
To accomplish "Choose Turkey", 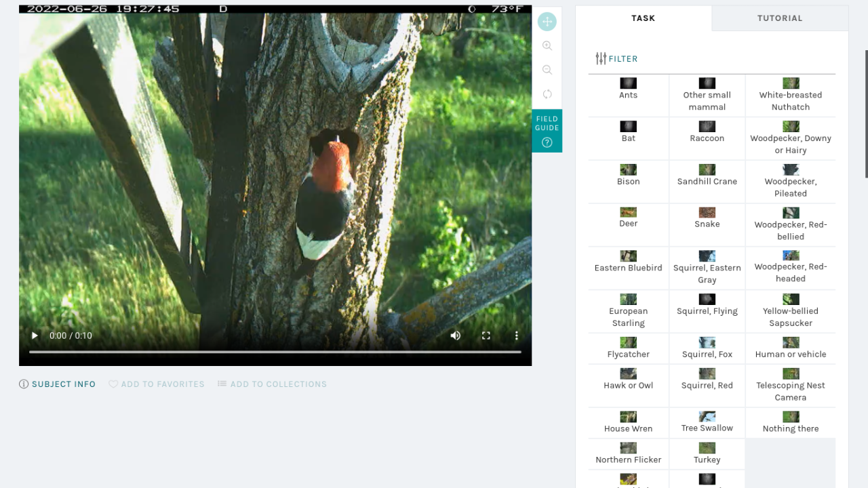I will (x=707, y=454).
